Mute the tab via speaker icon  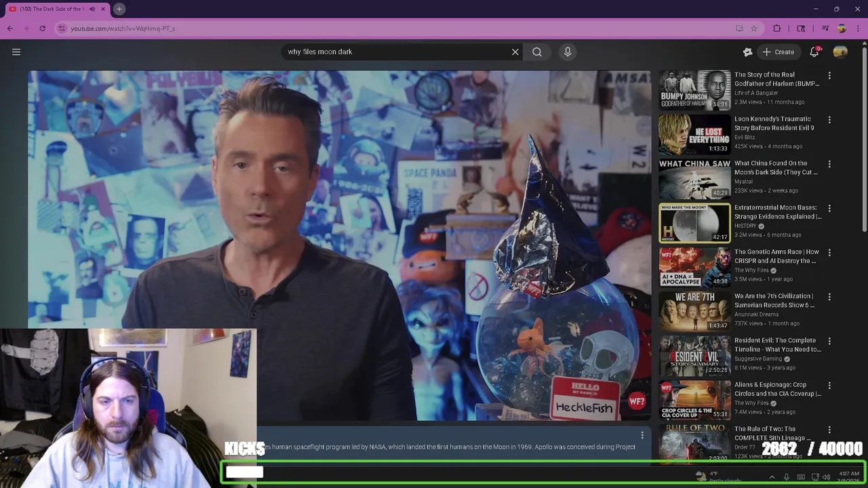pos(92,9)
